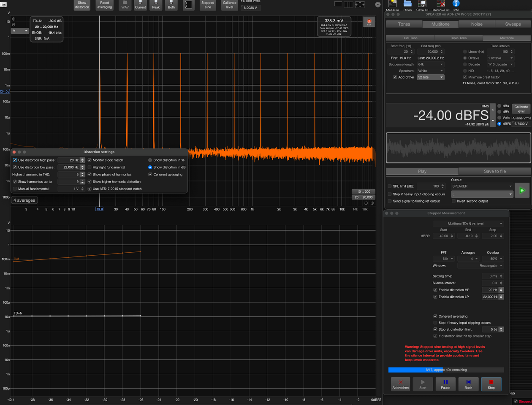Click Stepped sine button

tap(208, 5)
